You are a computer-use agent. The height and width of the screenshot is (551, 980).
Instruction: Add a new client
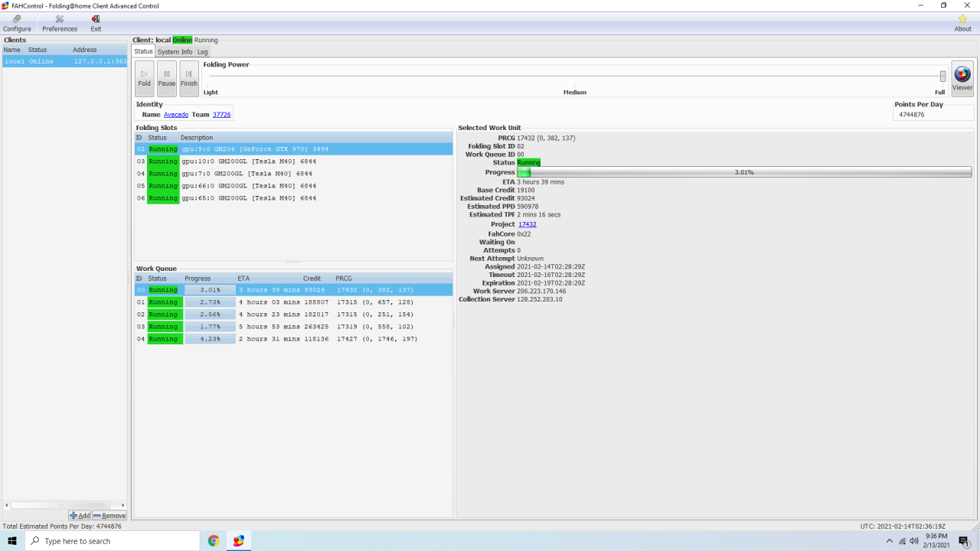point(80,516)
